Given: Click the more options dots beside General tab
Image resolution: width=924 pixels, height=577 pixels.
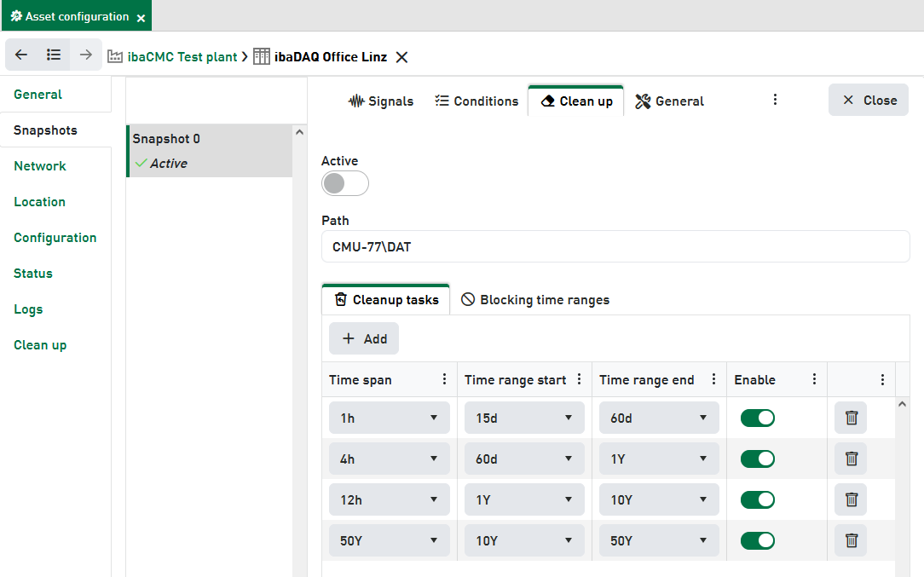Looking at the screenshot, I should tap(775, 100).
